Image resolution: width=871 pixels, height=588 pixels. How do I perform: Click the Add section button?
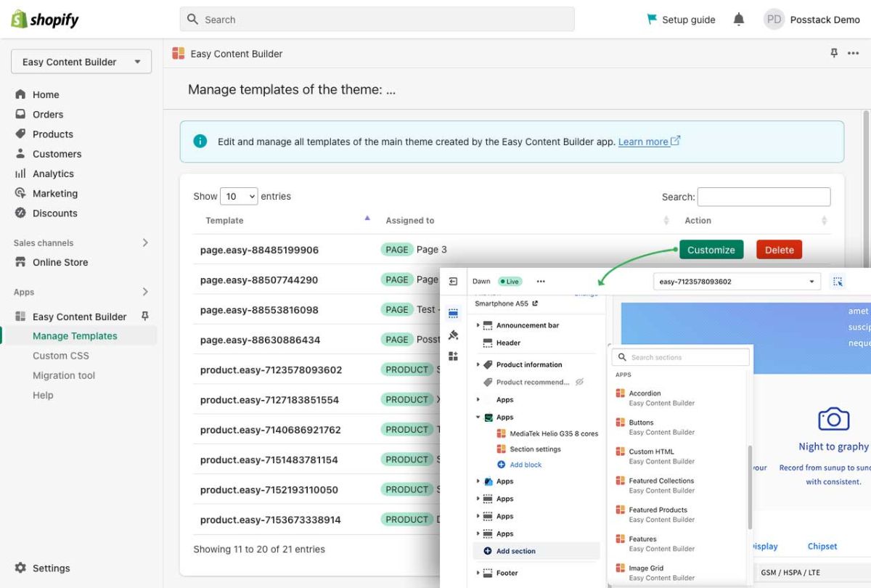point(515,551)
